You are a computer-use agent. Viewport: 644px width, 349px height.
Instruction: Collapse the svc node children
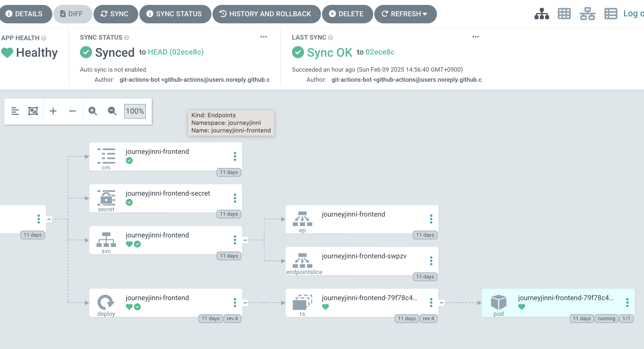coord(245,240)
